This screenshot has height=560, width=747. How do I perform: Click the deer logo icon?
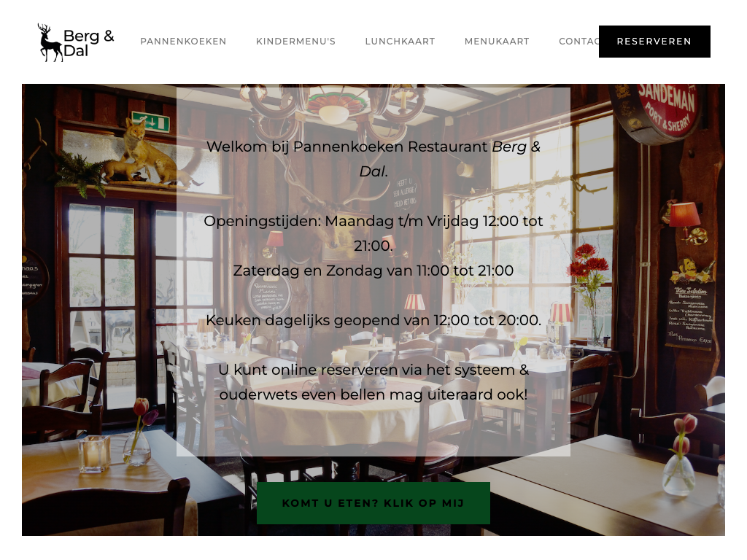pyautogui.click(x=50, y=43)
